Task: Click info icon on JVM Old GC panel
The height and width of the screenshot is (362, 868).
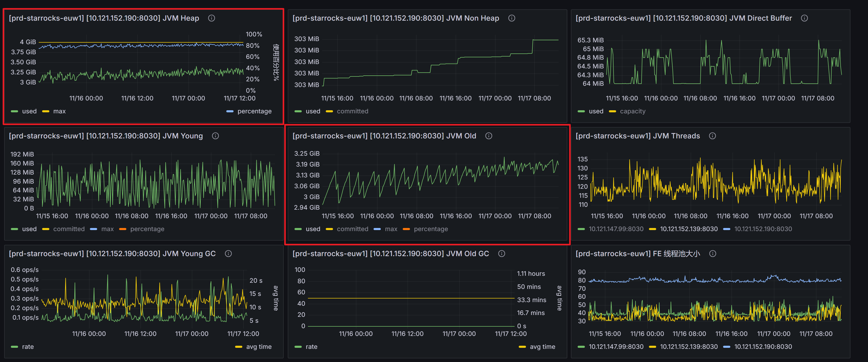Action: [x=501, y=254]
